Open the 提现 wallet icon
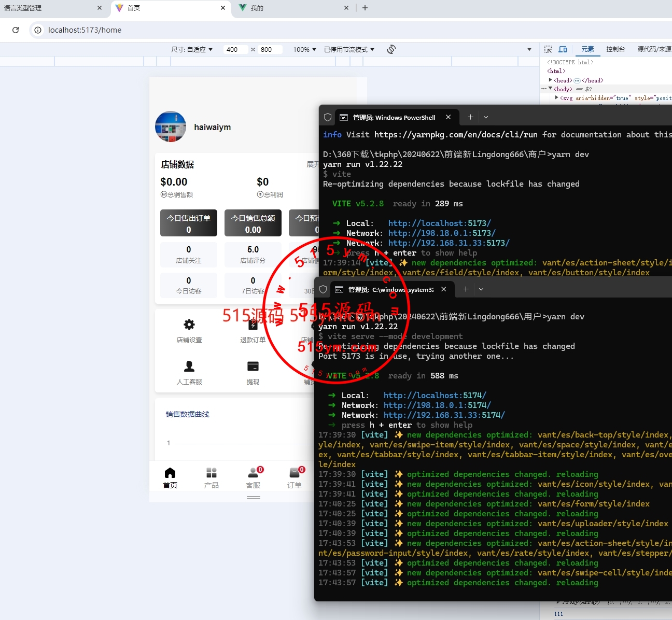Screen dimensions: 672x620 [253, 367]
